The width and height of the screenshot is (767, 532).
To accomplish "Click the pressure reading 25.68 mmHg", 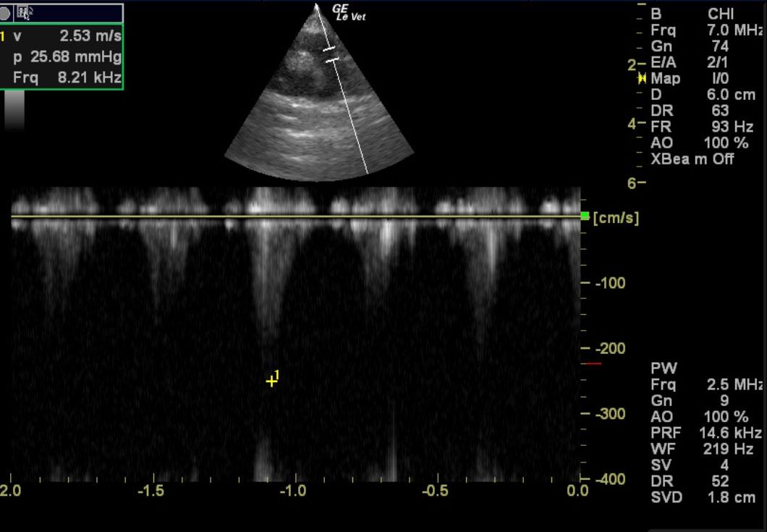I will [75, 57].
